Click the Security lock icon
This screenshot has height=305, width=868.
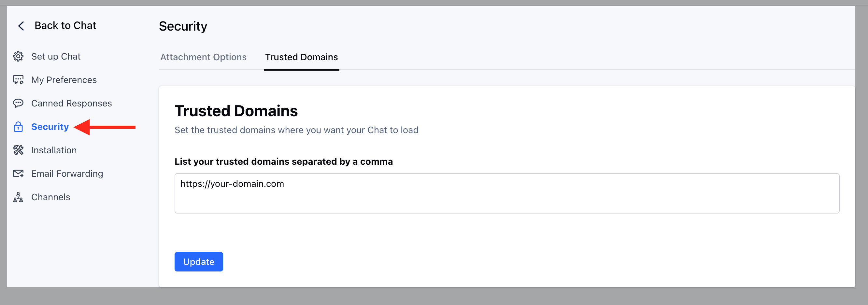point(18,127)
